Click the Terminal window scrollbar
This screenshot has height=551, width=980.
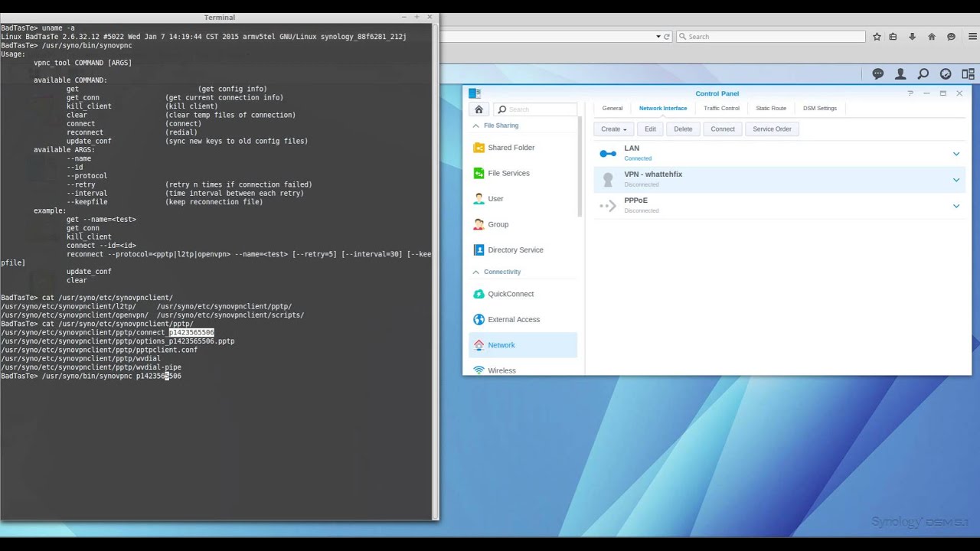[436, 271]
